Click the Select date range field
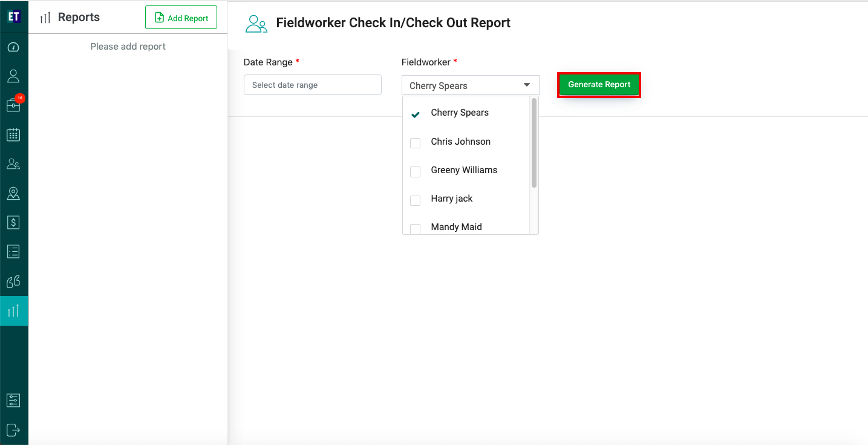This screenshot has width=868, height=445. coord(313,85)
